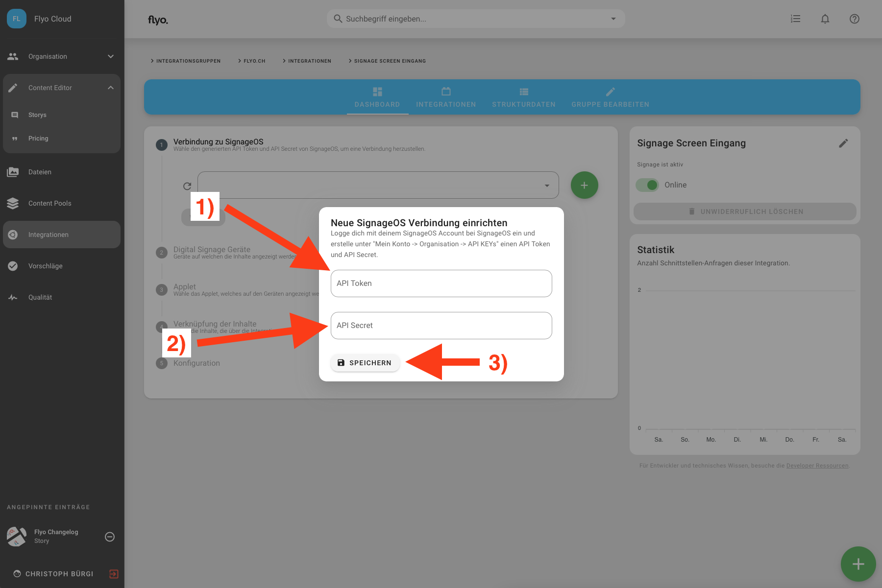The width and height of the screenshot is (882, 588).
Task: Switch to the Integrationen tab
Action: 446,98
